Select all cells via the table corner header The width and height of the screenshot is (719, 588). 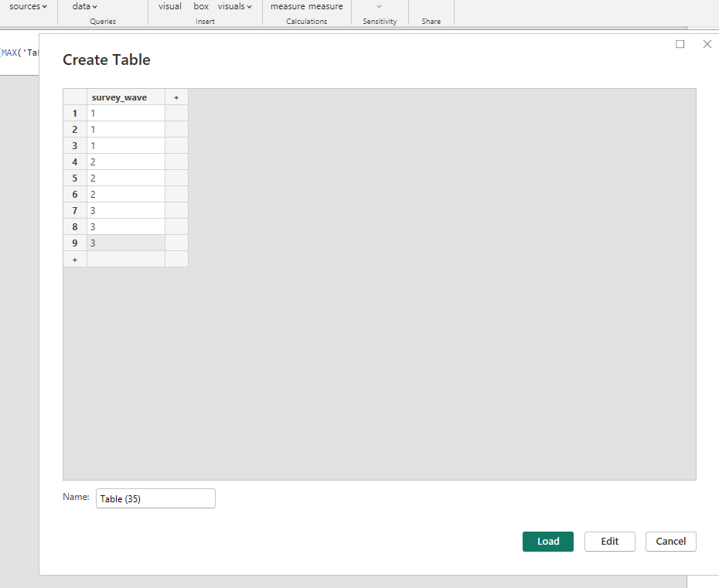[75, 97]
